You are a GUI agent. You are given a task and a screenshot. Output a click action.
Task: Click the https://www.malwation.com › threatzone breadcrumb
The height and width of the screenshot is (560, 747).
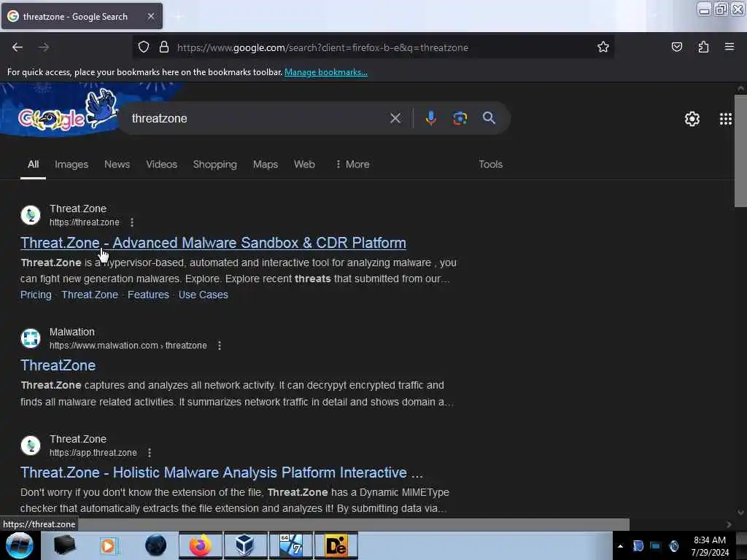pos(128,346)
